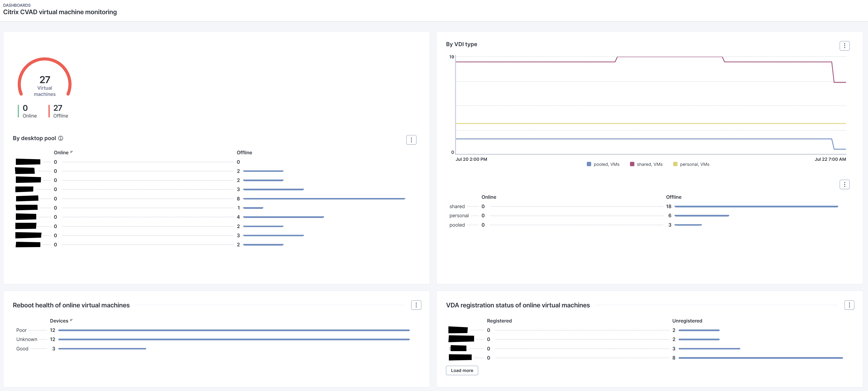Select the Poor reboot health row
The height and width of the screenshot is (391, 868).
click(21, 330)
